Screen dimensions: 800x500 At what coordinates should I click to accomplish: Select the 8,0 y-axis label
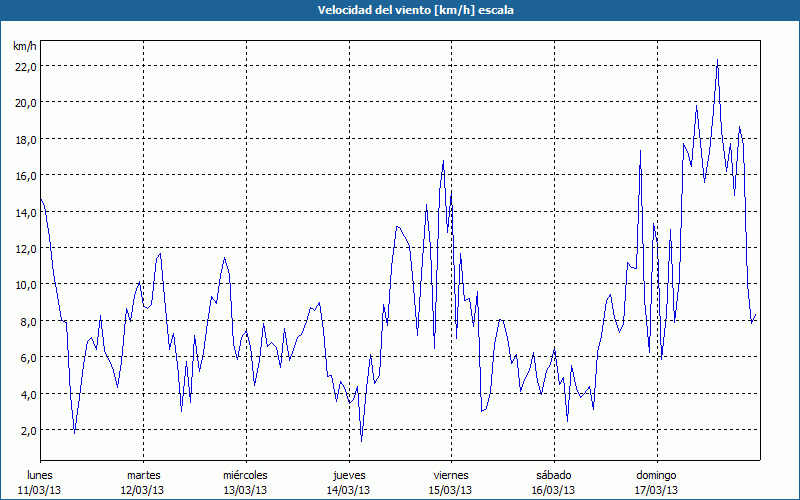28,321
